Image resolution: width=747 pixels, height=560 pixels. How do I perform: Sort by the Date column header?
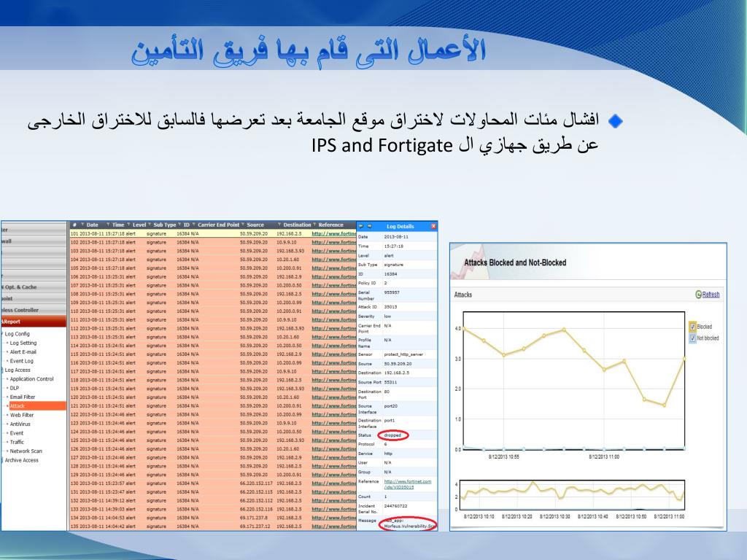[x=93, y=225]
